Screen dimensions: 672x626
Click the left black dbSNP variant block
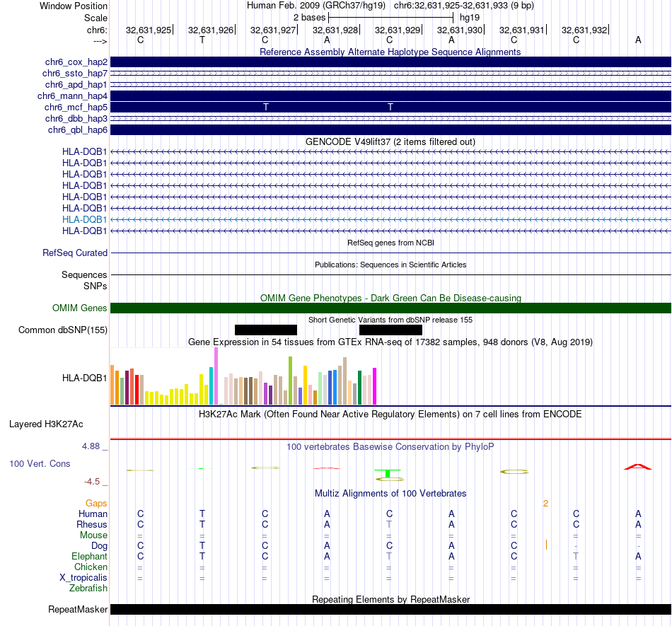point(266,330)
